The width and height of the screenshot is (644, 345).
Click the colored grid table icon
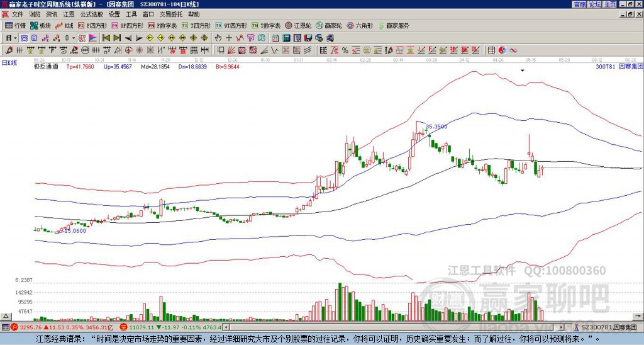(x=491, y=50)
